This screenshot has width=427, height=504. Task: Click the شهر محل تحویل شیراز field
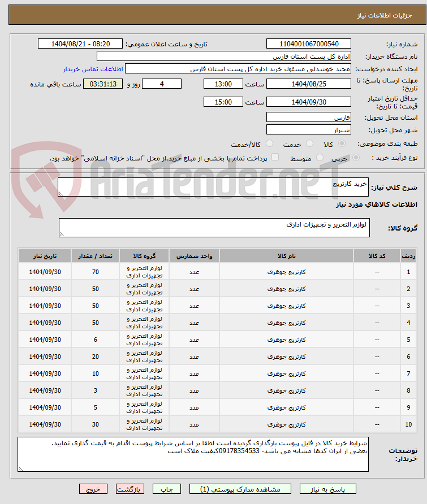pyautogui.click(x=309, y=129)
